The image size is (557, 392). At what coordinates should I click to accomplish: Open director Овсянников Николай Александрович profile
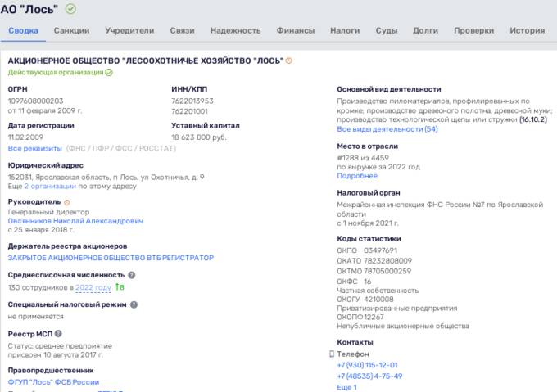tap(75, 221)
